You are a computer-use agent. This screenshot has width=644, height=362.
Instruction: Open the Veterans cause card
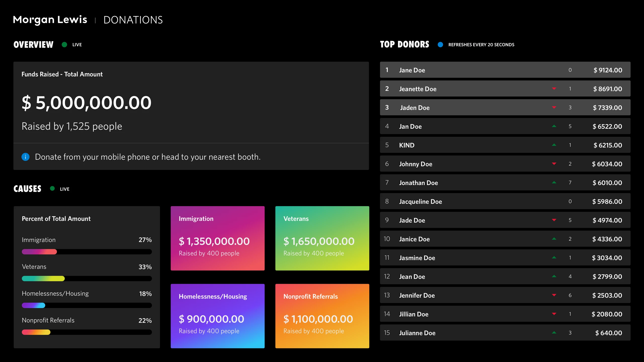(322, 238)
